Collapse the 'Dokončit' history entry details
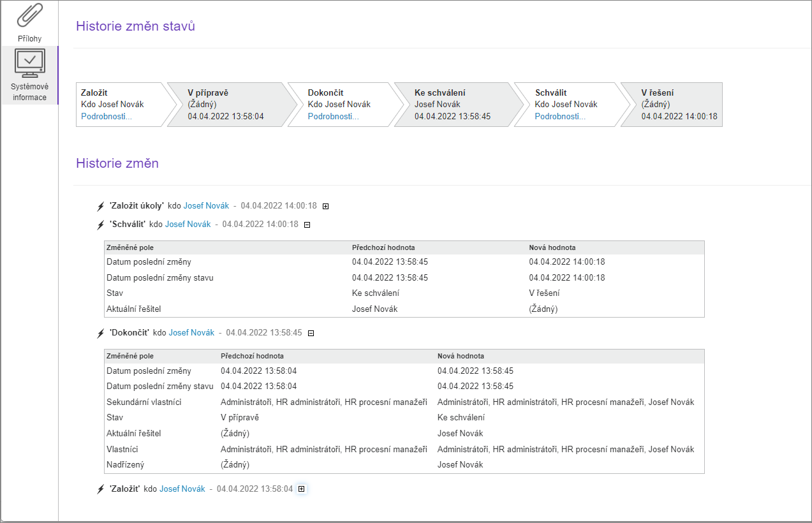The width and height of the screenshot is (812, 523). pyautogui.click(x=311, y=333)
